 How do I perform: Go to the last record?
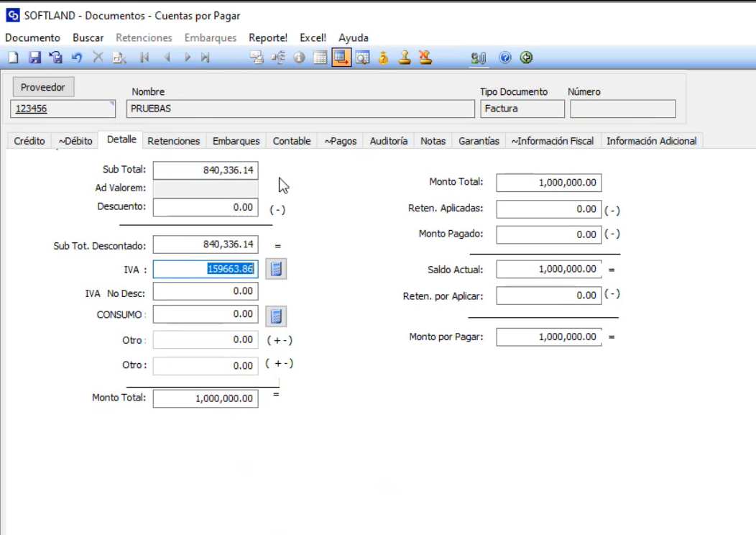[x=206, y=58]
